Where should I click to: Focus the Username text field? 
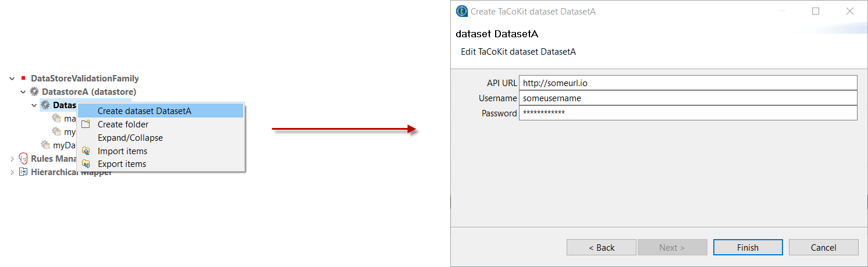[688, 98]
